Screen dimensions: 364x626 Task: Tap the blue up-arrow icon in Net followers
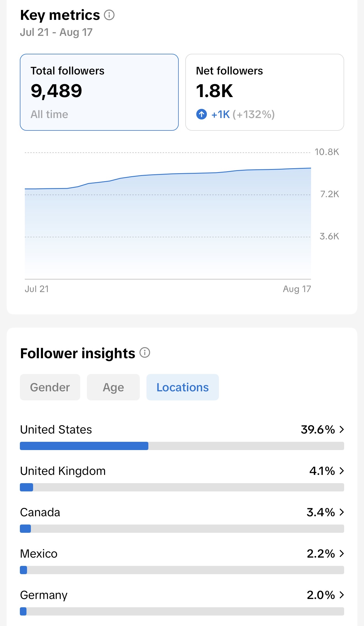(202, 114)
